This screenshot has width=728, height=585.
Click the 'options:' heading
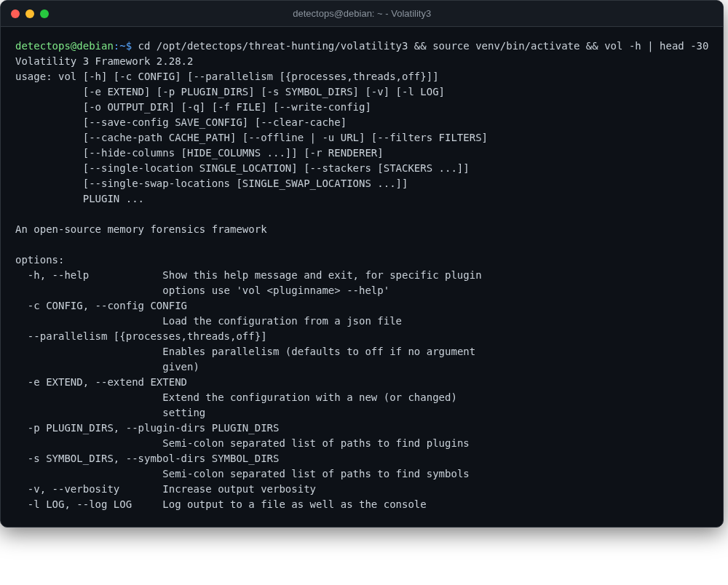(x=39, y=260)
